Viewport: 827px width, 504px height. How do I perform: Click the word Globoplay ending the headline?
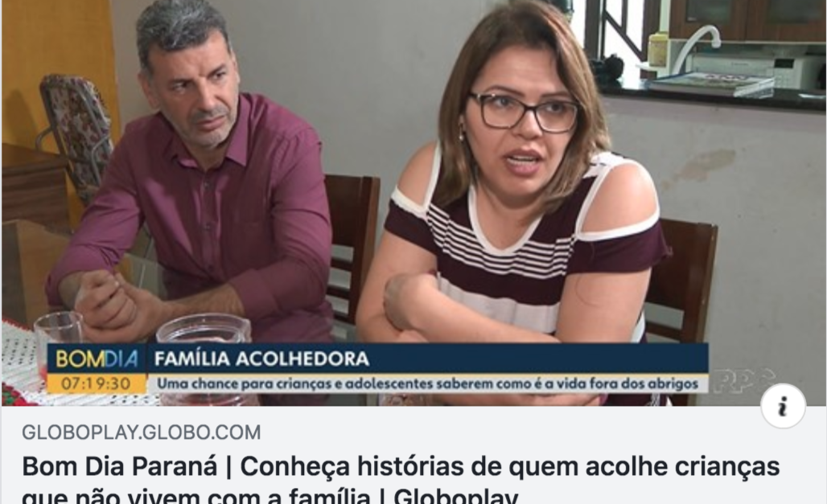click(x=455, y=497)
